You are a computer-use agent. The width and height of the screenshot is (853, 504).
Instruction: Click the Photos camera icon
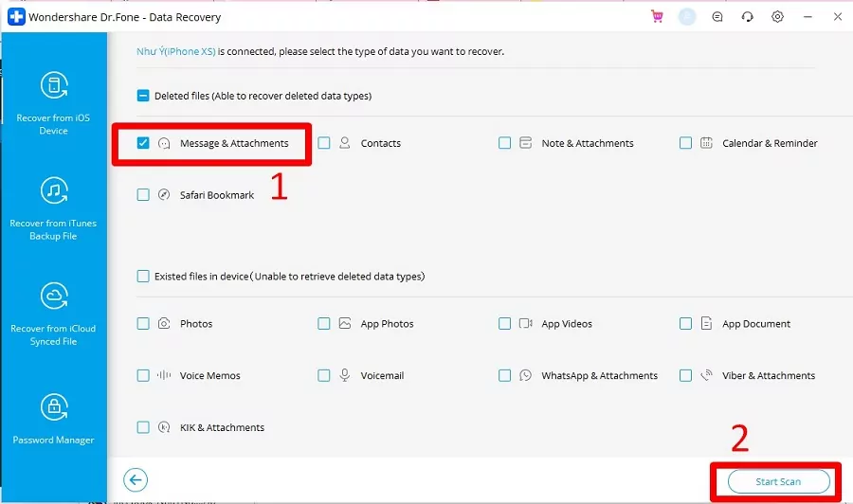click(164, 323)
